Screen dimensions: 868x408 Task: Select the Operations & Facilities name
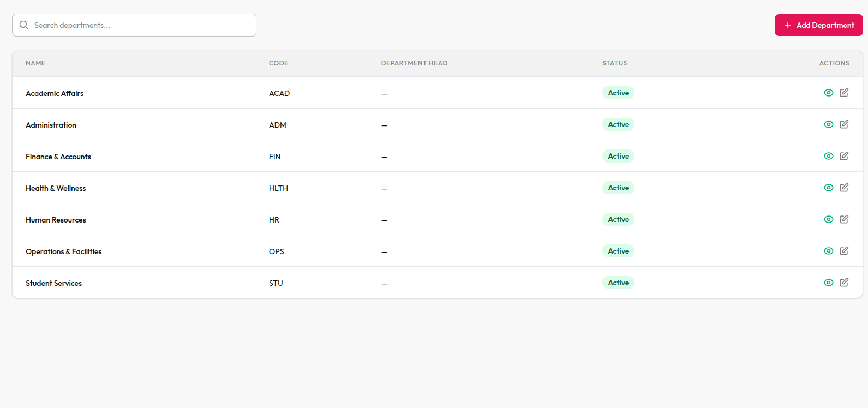(x=64, y=251)
